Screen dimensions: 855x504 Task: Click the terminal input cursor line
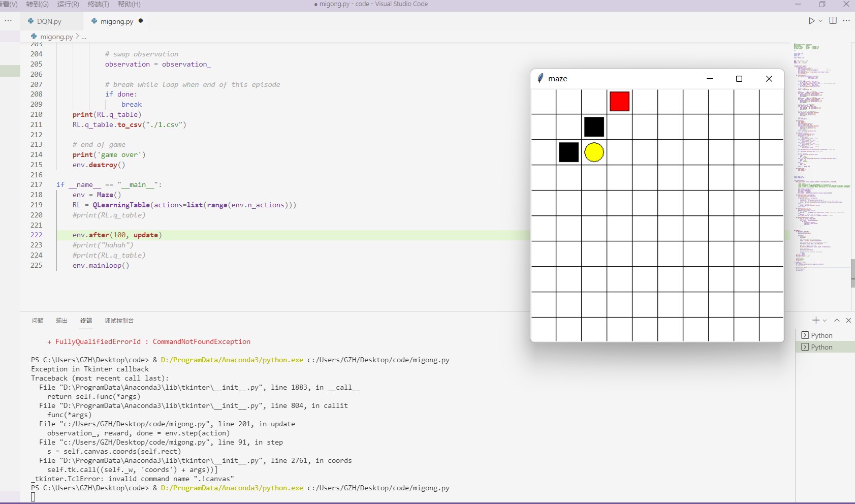[x=33, y=497]
